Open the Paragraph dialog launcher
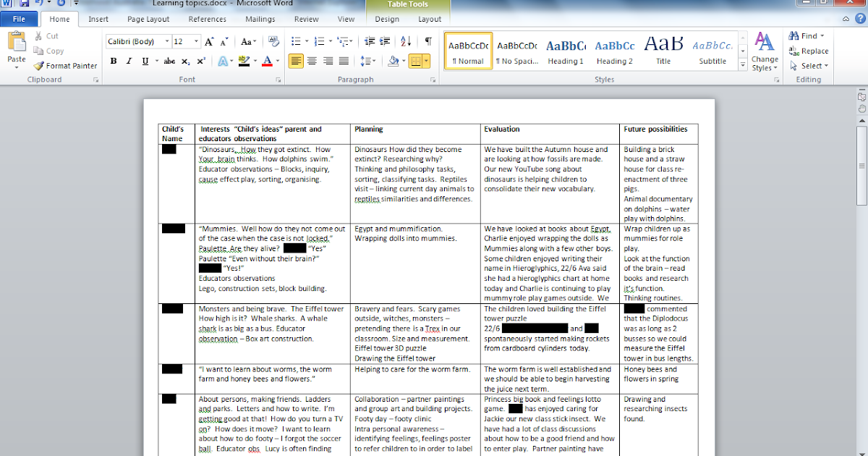This screenshot has width=868, height=456. coord(433,80)
